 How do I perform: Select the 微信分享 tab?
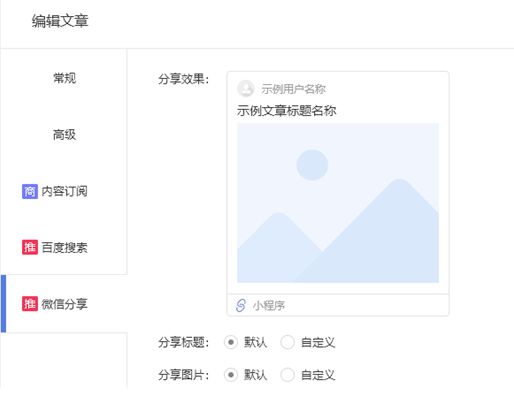pos(64,304)
